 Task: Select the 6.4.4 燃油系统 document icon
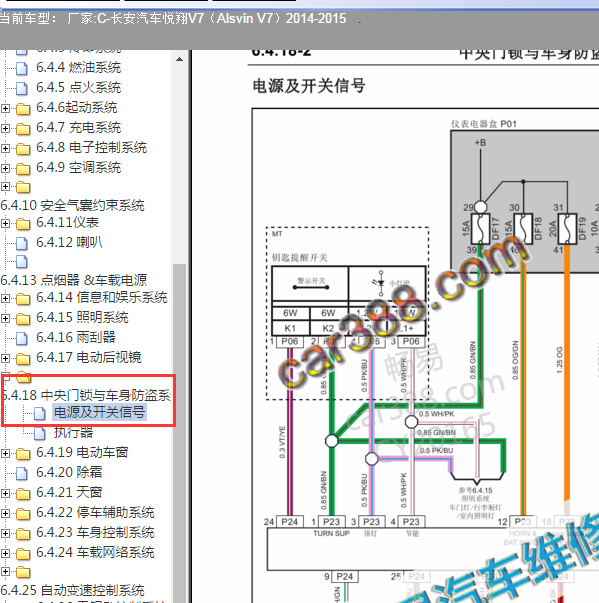tap(22, 69)
